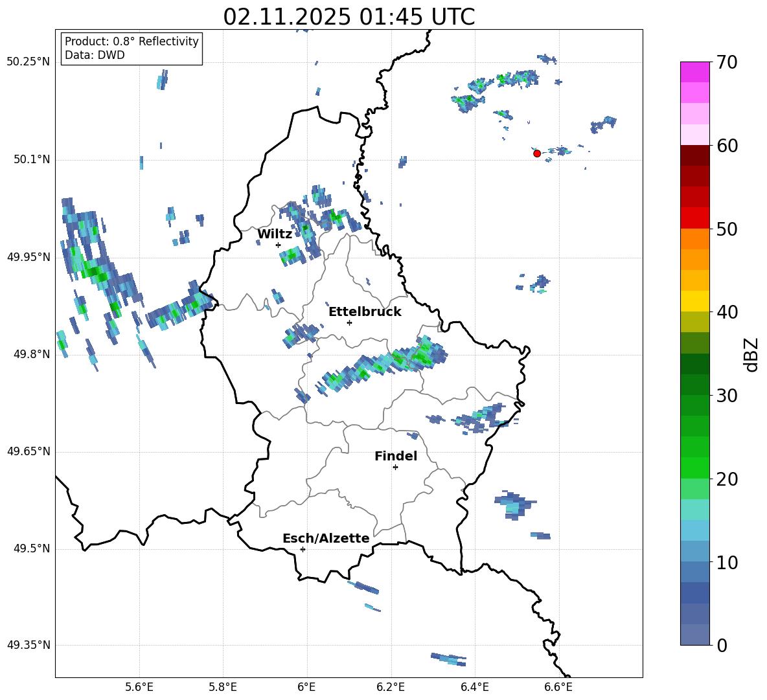Select the magenta swatch at top of colorbar
The height and width of the screenshot is (700, 767).
click(695, 72)
